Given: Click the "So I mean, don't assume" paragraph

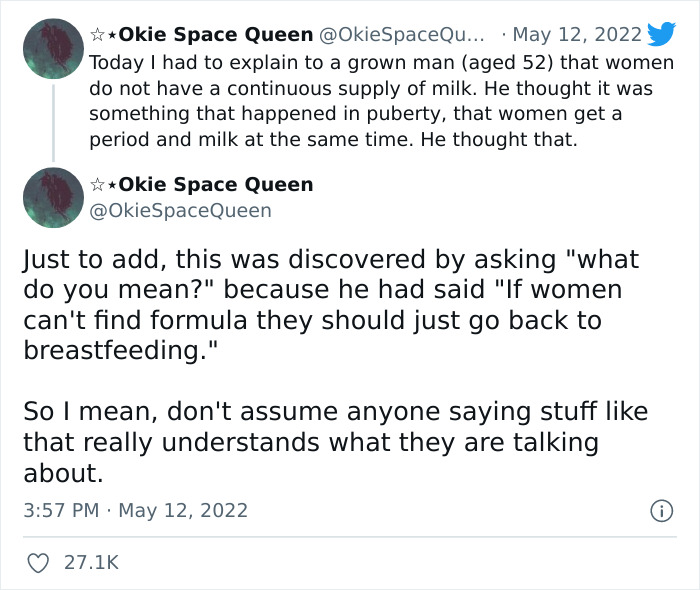Looking at the screenshot, I should click(335, 442).
